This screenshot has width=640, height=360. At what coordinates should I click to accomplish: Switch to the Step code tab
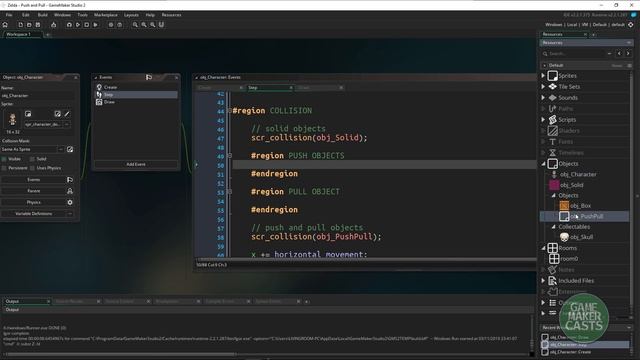tap(269, 87)
